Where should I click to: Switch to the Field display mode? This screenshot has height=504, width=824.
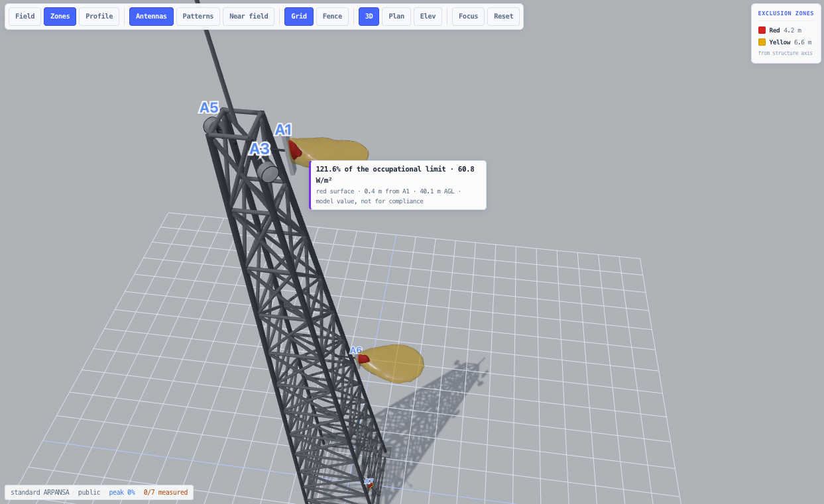pos(25,17)
